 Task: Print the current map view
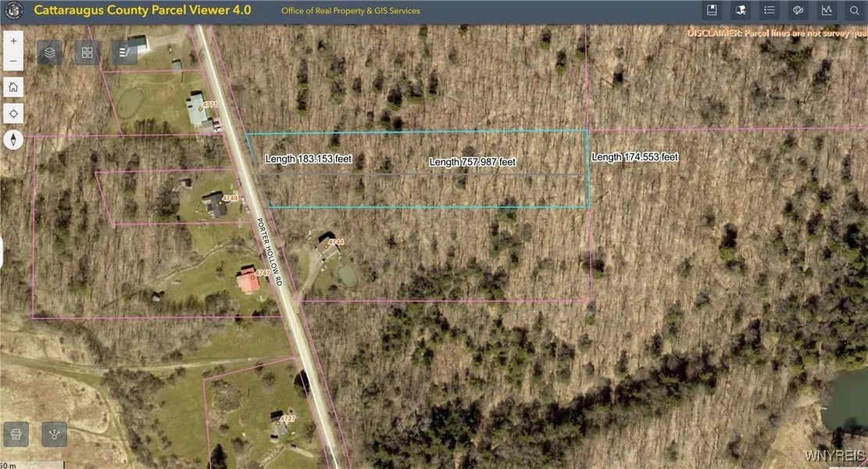[17, 433]
